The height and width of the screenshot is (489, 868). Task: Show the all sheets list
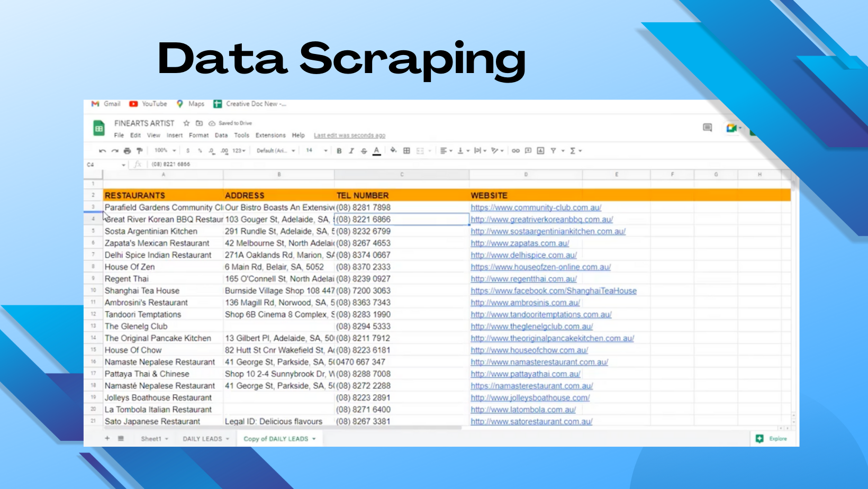pyautogui.click(x=121, y=438)
